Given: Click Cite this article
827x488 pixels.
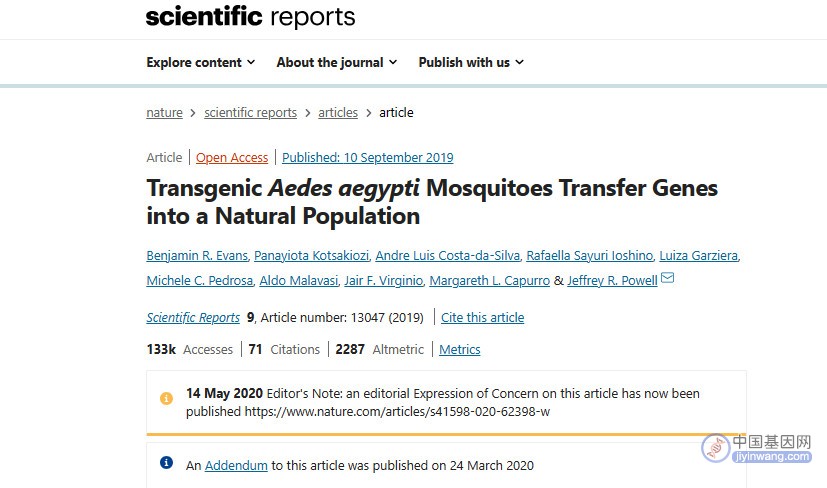Looking at the screenshot, I should (483, 317).
